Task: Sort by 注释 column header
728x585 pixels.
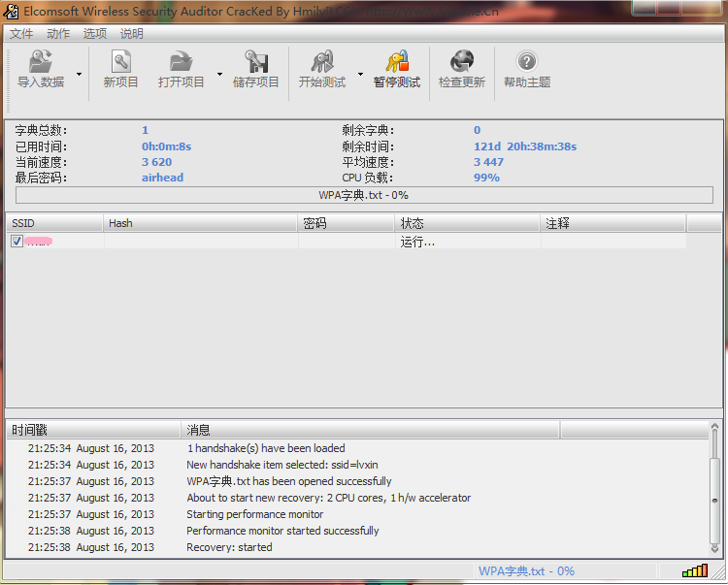Action: (x=612, y=223)
